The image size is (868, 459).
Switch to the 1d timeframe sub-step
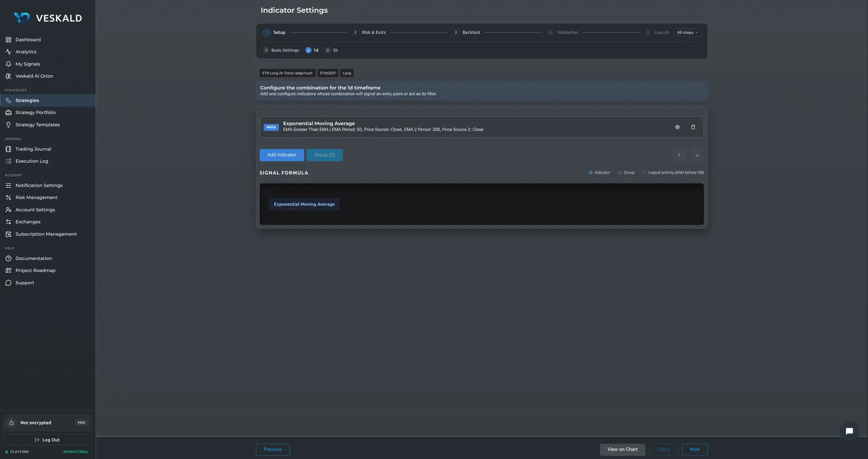[312, 50]
